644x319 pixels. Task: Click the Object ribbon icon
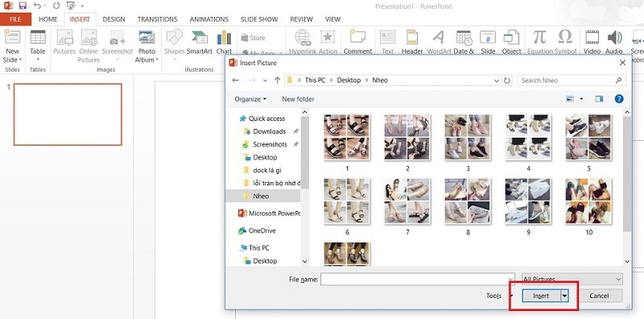[x=511, y=37]
